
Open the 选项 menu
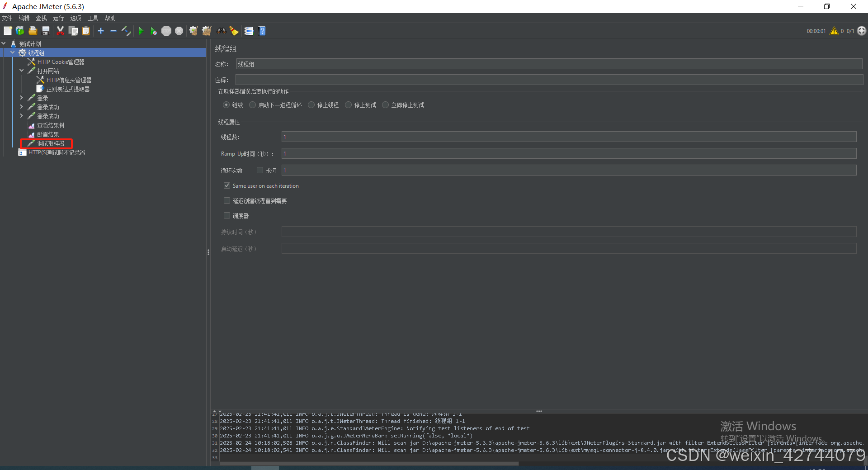(x=75, y=18)
